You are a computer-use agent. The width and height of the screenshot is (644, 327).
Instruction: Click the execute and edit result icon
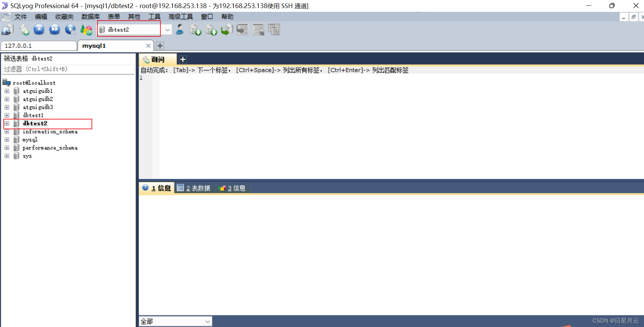point(70,30)
